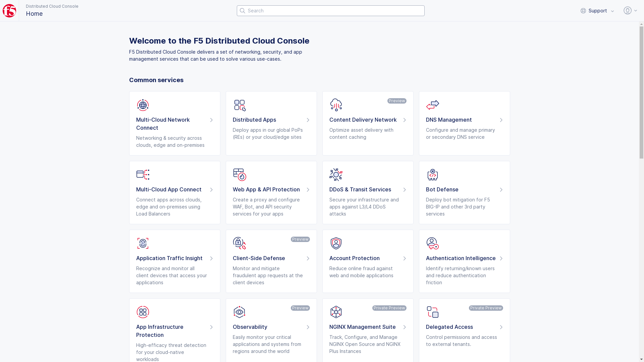Open the Delegated Access service
The width and height of the screenshot is (644, 362).
(449, 327)
